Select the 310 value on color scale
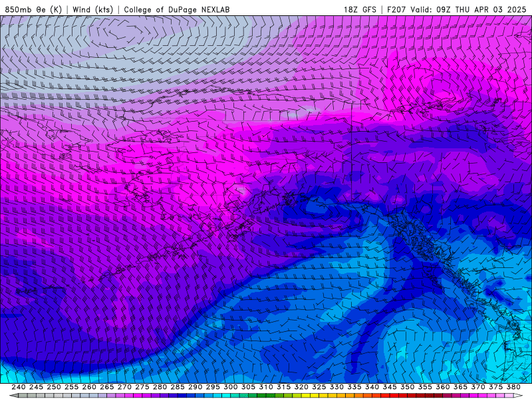Viewport: 532px width, 399px height. pyautogui.click(x=265, y=387)
